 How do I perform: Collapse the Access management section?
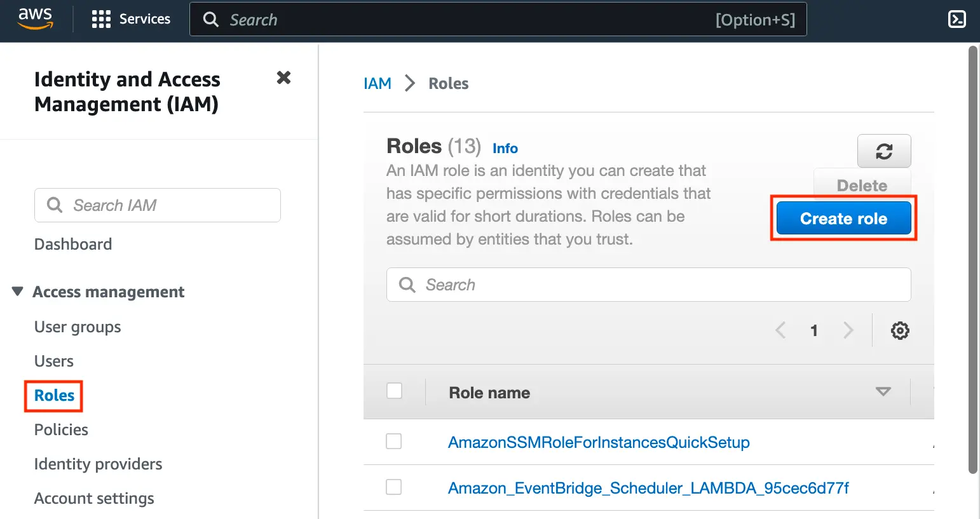click(x=18, y=292)
